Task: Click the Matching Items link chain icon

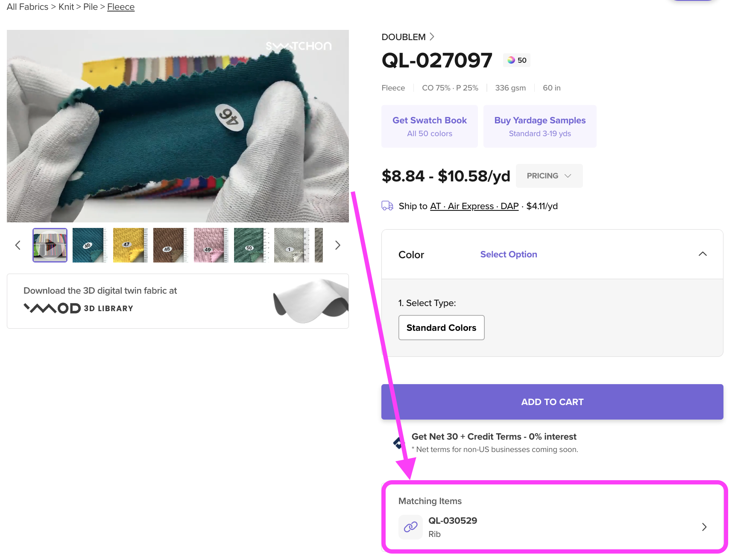Action: [410, 527]
